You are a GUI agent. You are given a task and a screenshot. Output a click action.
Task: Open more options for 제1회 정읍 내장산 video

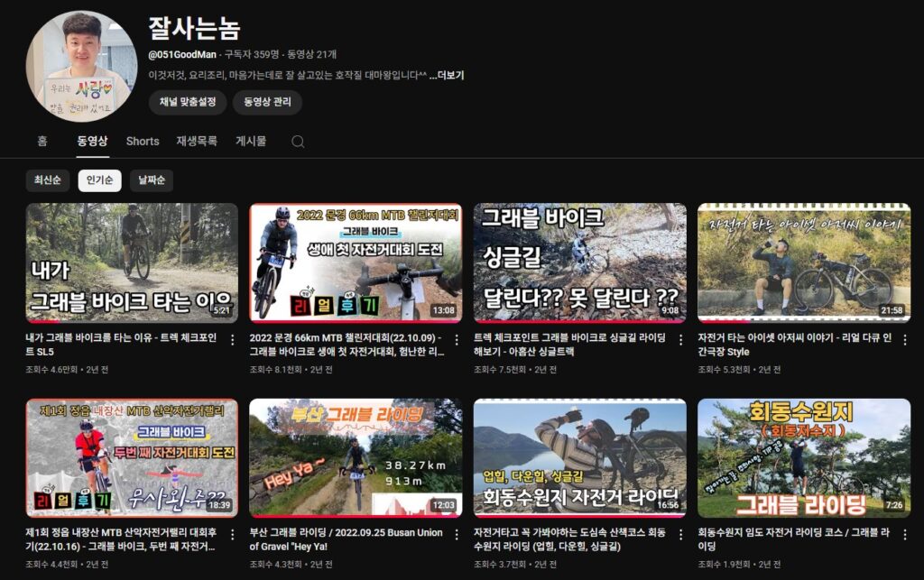click(232, 535)
